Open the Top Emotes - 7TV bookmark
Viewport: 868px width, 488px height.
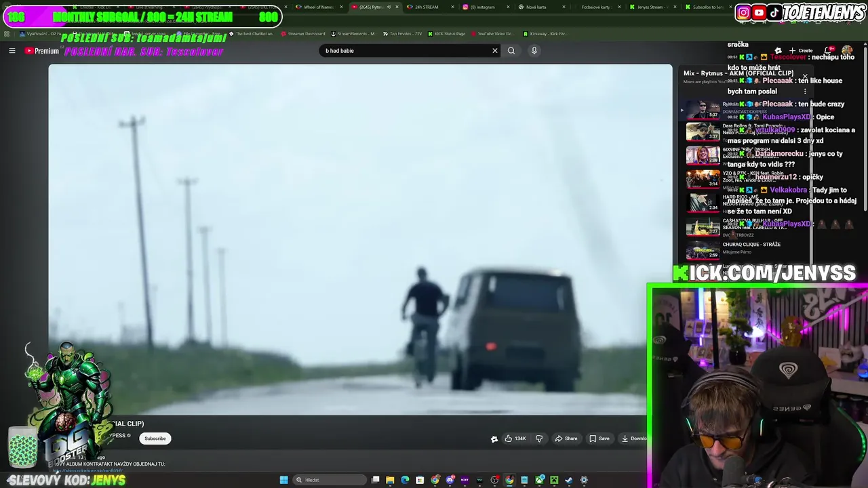coord(401,33)
